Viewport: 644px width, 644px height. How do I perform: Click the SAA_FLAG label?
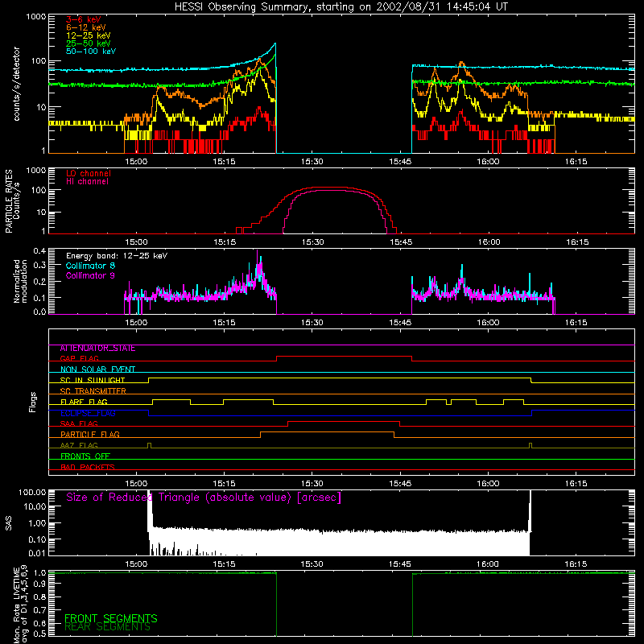click(x=79, y=423)
